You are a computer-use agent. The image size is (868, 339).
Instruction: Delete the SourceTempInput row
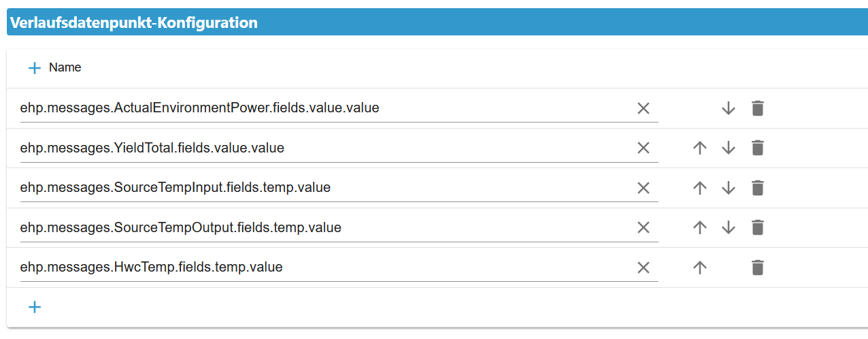[758, 188]
